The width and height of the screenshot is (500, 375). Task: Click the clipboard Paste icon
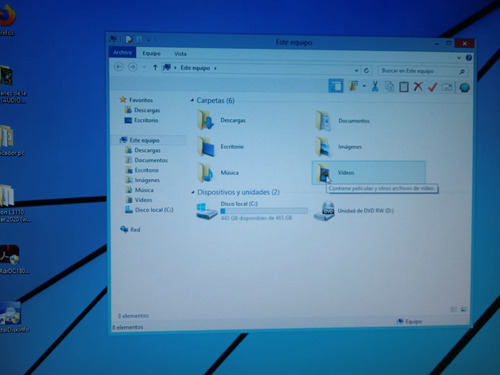coord(404,87)
